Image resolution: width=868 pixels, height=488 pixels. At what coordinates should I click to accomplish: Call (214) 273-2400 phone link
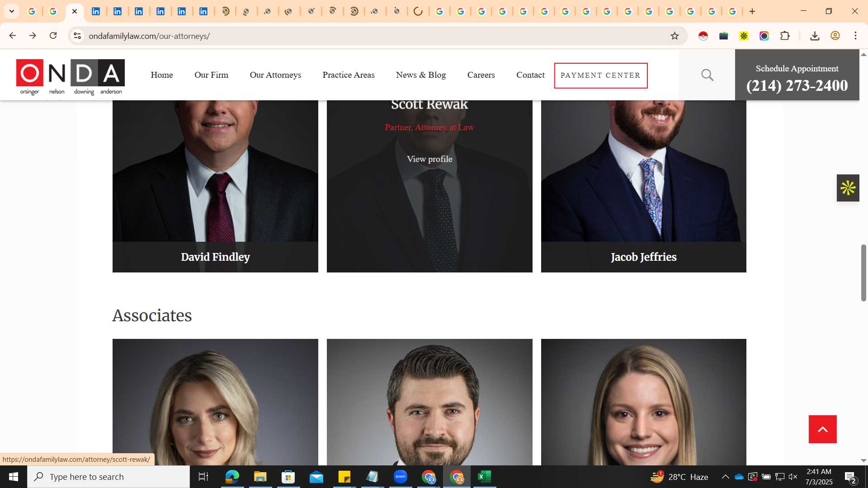(x=797, y=85)
